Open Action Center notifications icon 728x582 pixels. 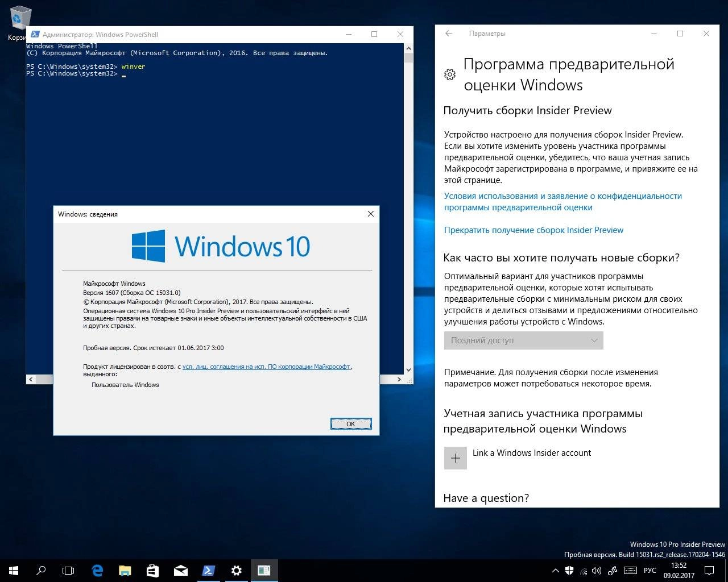(x=709, y=571)
